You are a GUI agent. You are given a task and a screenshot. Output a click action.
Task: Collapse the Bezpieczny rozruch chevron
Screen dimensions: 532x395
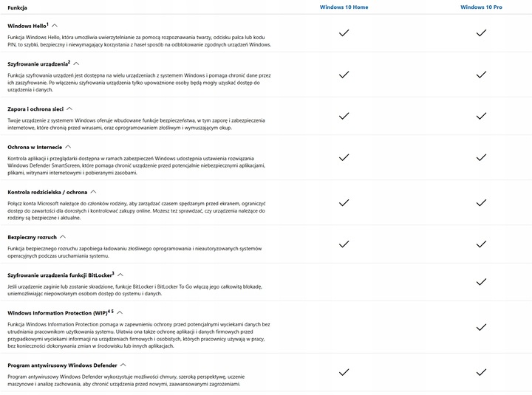(63, 237)
